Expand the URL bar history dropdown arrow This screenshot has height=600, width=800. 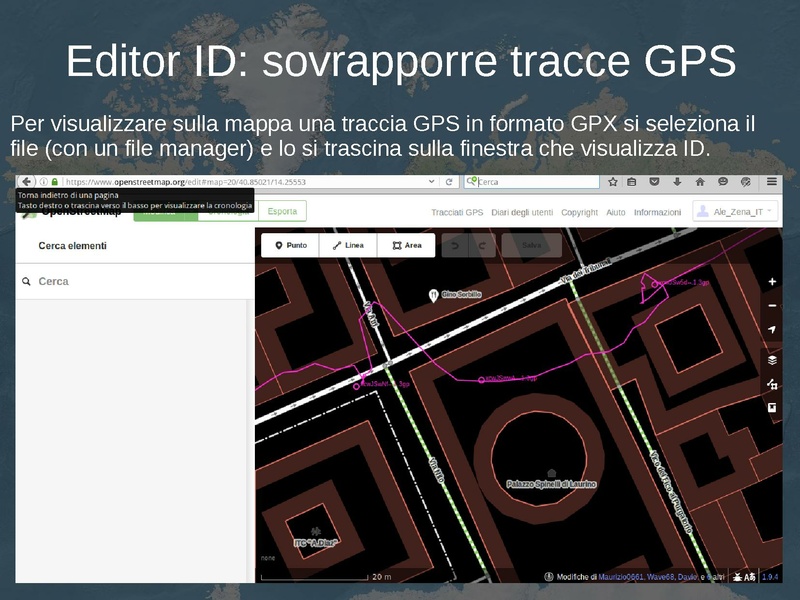click(x=432, y=182)
